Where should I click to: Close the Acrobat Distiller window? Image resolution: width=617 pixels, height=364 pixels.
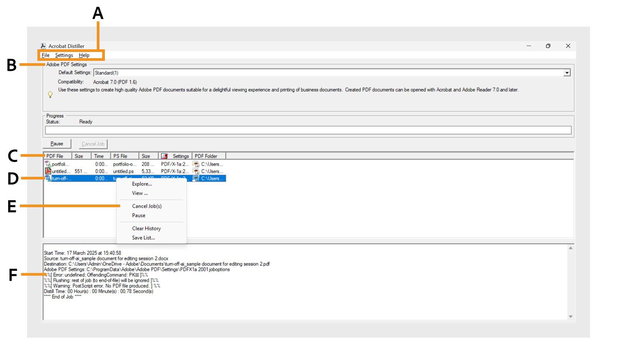(x=568, y=46)
